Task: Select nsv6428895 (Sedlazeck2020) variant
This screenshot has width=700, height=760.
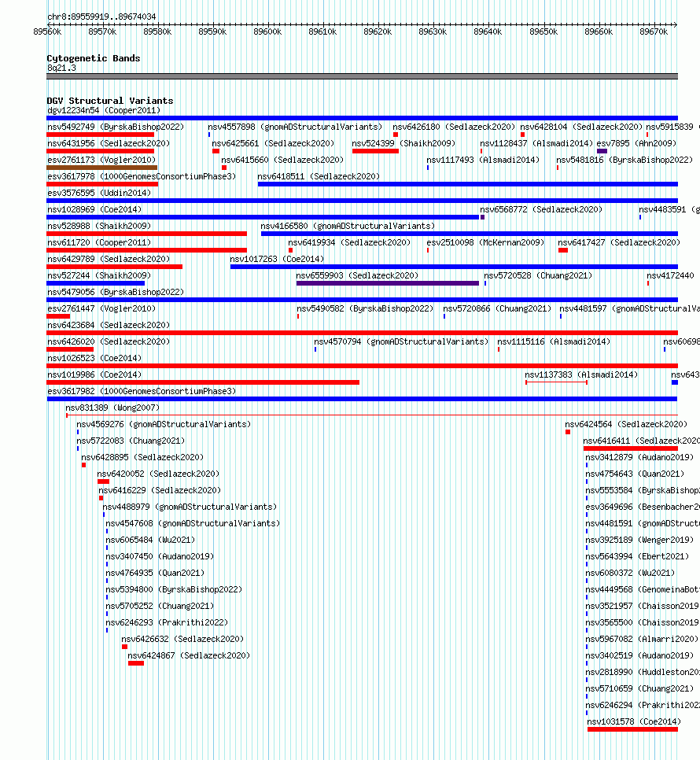Action: 142,456
